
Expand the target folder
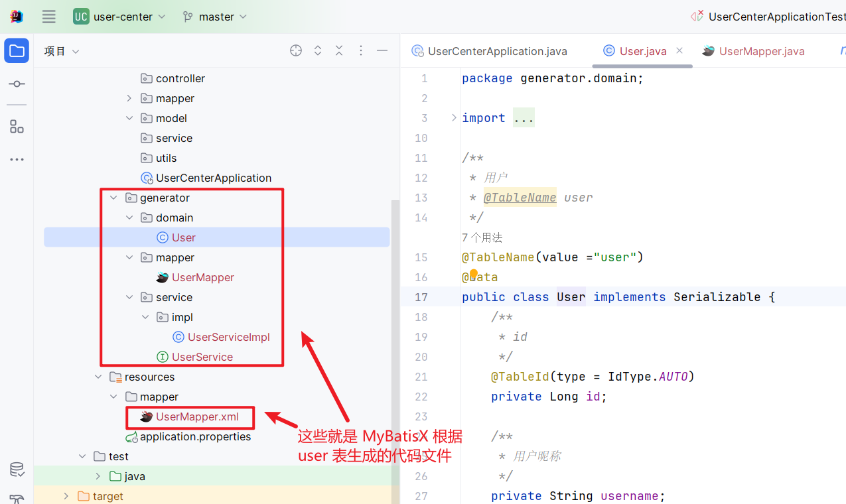click(x=66, y=496)
